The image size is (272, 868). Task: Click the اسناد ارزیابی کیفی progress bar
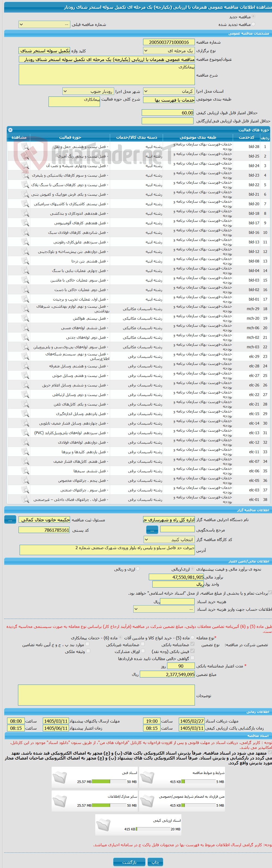(x=153, y=829)
